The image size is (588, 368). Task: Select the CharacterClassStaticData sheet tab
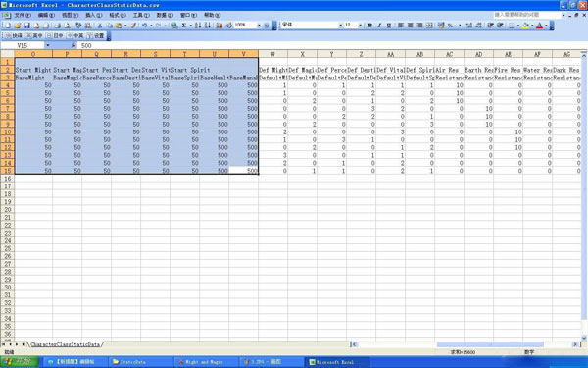tap(66, 344)
